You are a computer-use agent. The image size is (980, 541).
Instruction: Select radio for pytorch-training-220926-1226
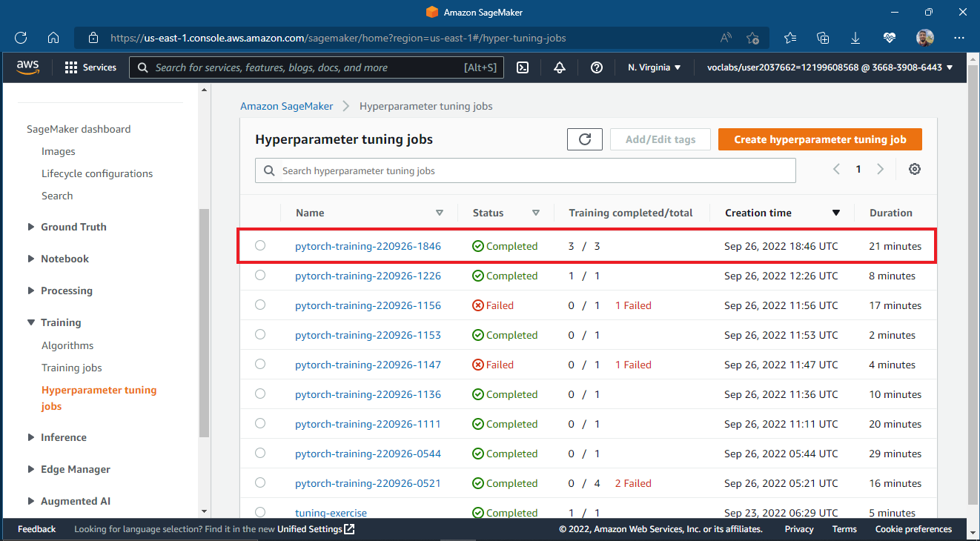(260, 275)
